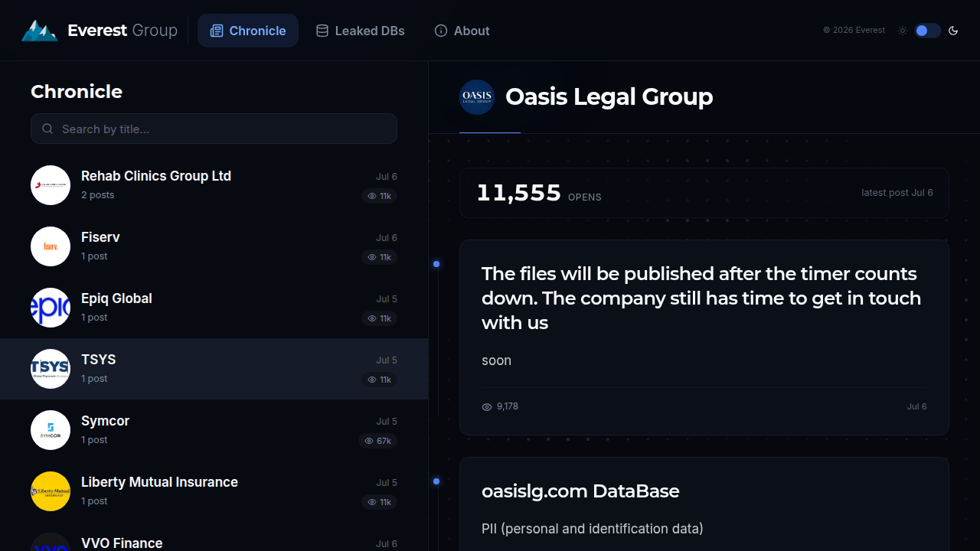Open the Epiq Global entry

coord(214,308)
